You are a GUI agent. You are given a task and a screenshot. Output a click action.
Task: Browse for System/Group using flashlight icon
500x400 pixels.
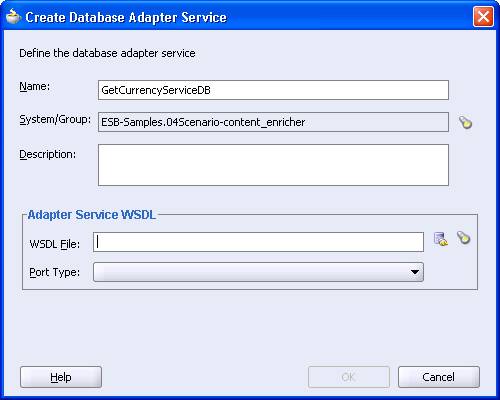tap(465, 122)
